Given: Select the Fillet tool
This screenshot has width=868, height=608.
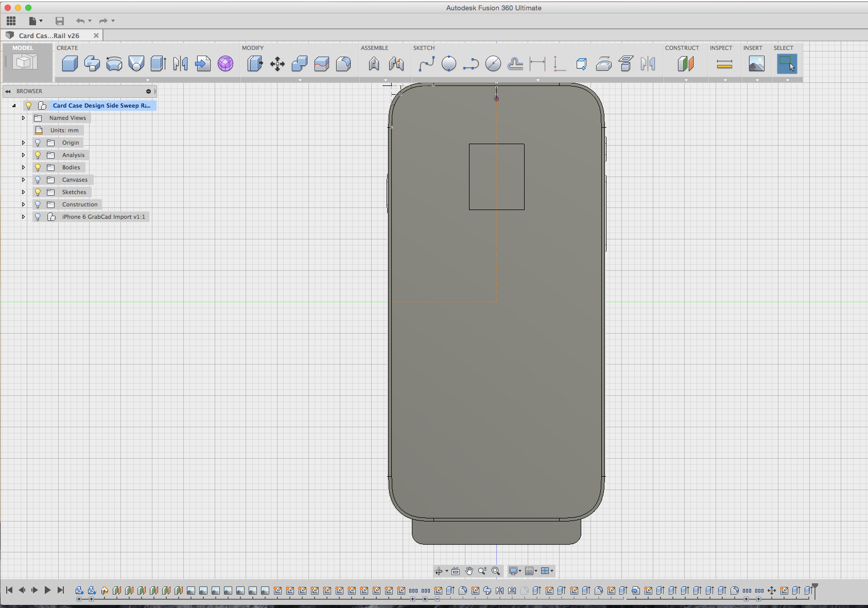Looking at the screenshot, I should click(x=343, y=64).
